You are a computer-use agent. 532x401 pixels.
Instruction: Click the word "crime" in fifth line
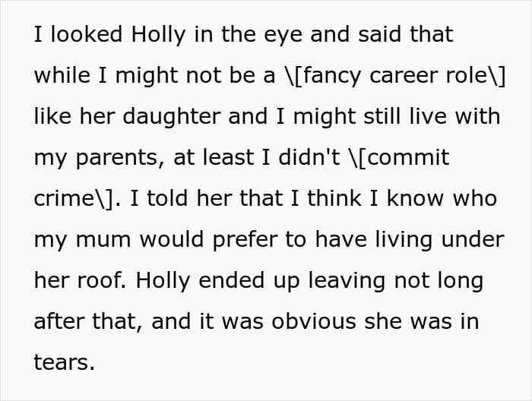click(x=64, y=199)
